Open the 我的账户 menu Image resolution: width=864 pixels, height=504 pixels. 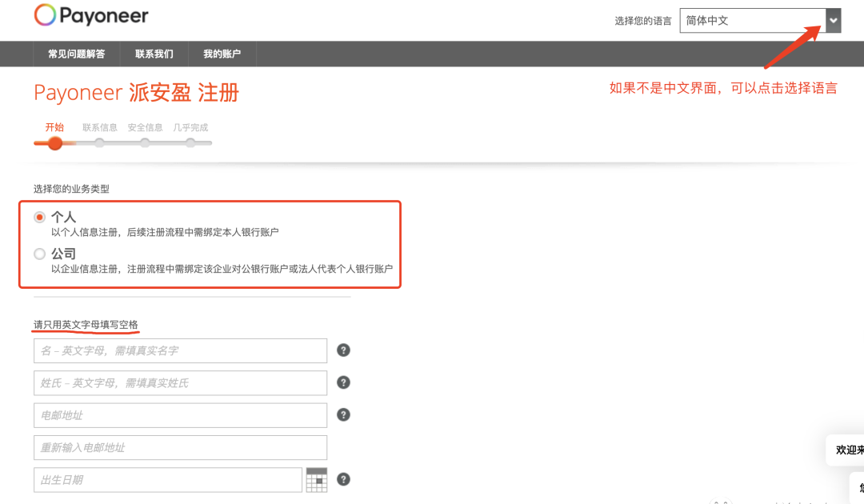222,54
